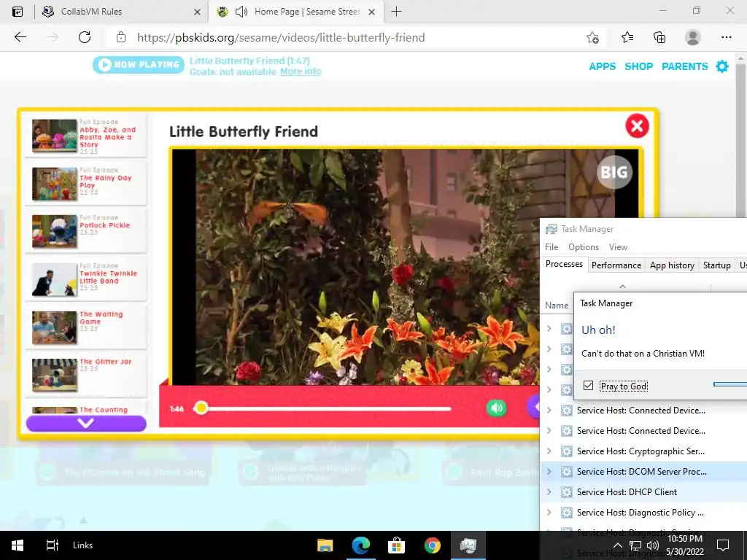The height and width of the screenshot is (560, 747).
Task: Click the tab actions icon at top-left
Action: click(x=18, y=12)
